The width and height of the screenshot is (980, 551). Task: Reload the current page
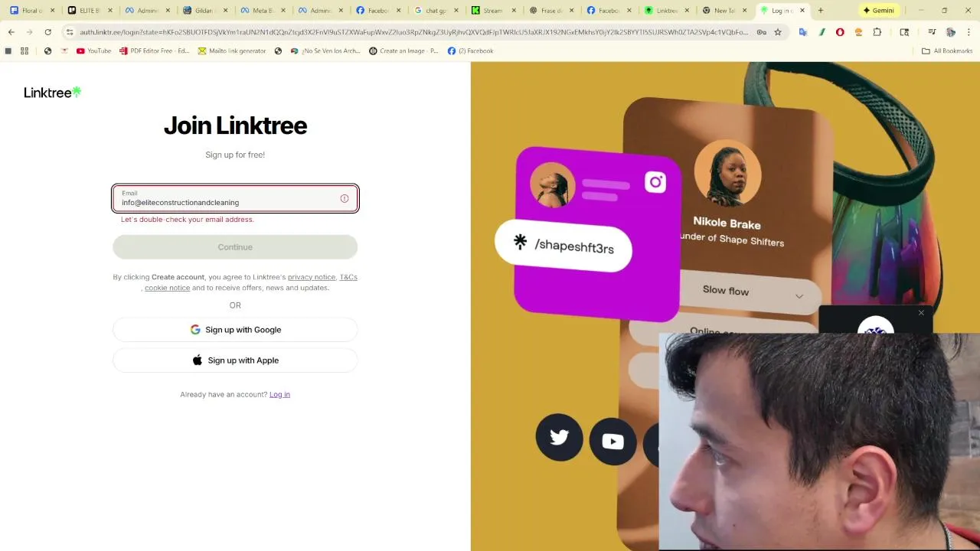(47, 32)
